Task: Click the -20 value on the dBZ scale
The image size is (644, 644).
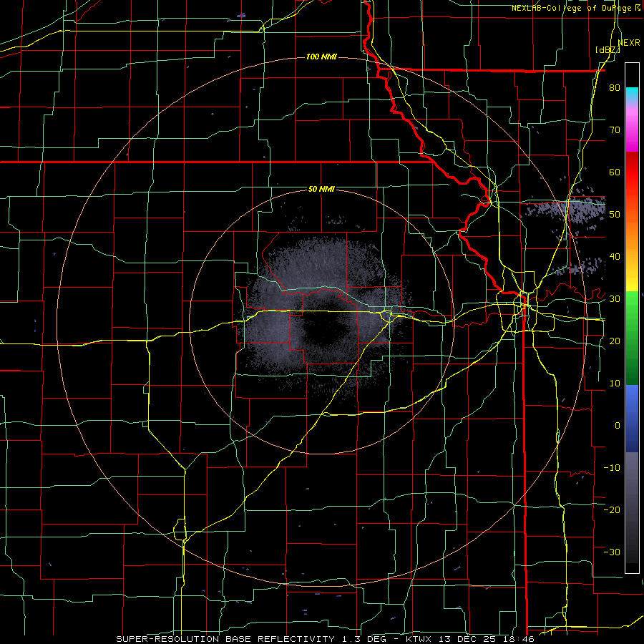Action: coord(612,509)
